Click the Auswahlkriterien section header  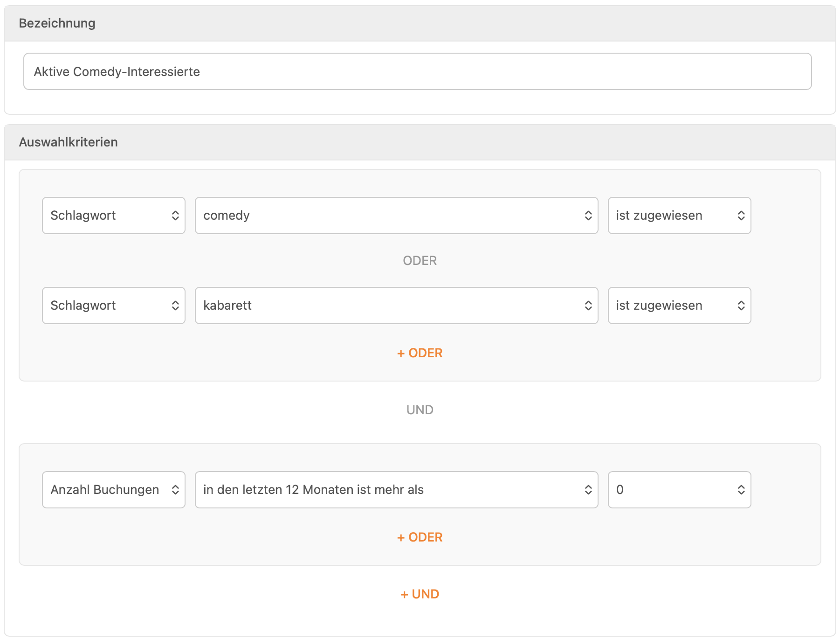tap(69, 142)
